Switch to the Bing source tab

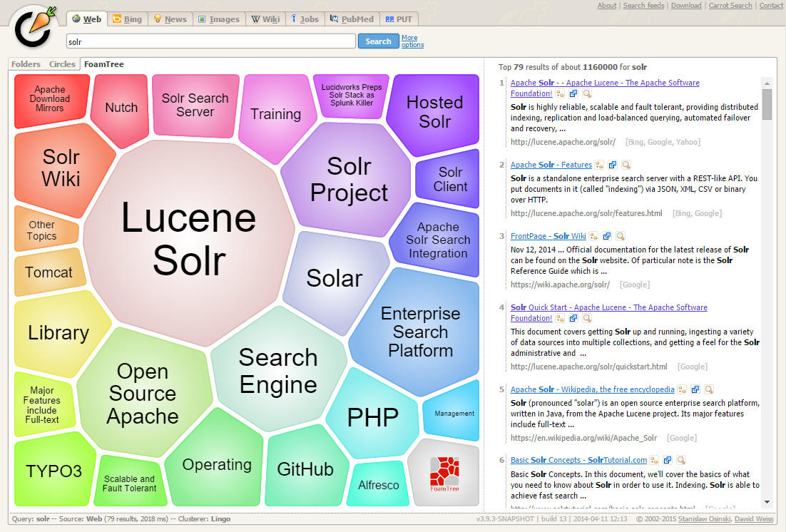coord(128,19)
